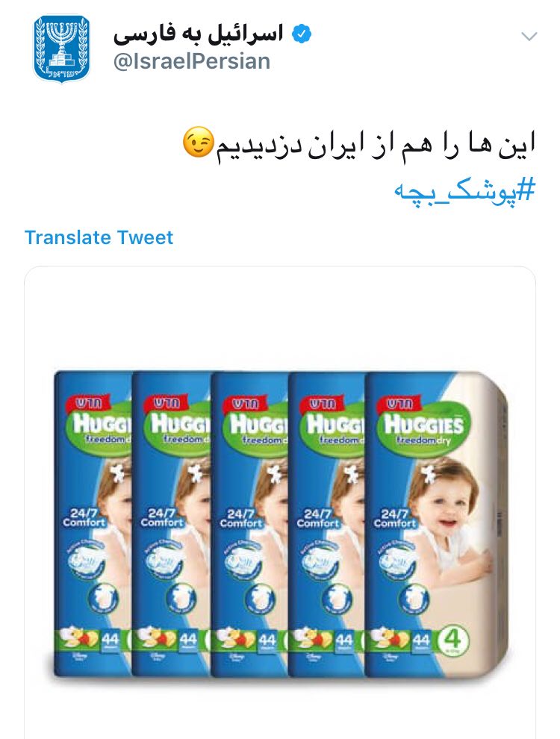Image resolution: width=560 pixels, height=739 pixels.
Task: Click the blue verified badge
Action: [301, 34]
